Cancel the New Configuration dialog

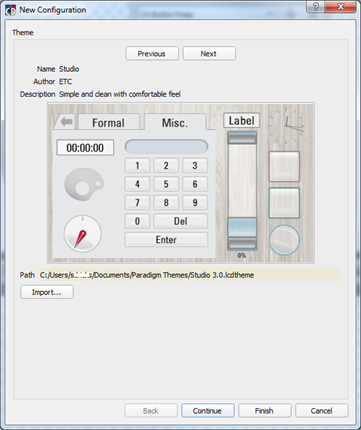tap(322, 411)
